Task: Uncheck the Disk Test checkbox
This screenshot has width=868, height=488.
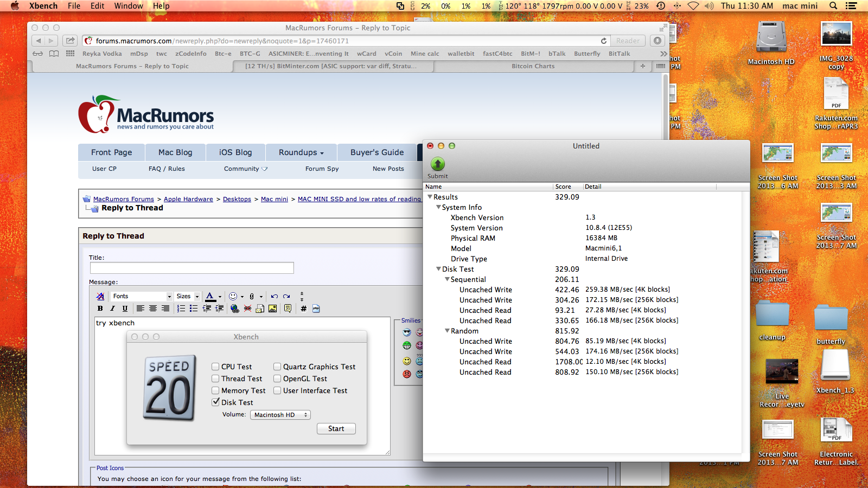Action: [x=215, y=402]
